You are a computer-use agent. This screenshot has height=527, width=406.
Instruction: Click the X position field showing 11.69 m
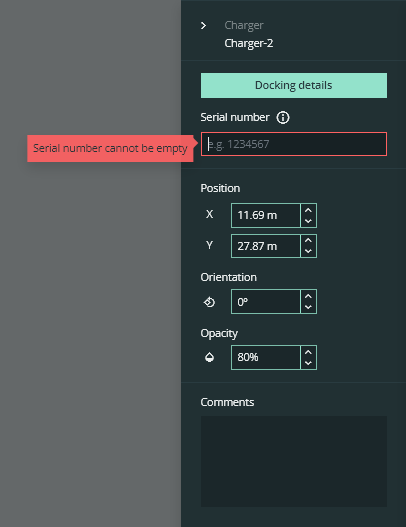point(266,215)
